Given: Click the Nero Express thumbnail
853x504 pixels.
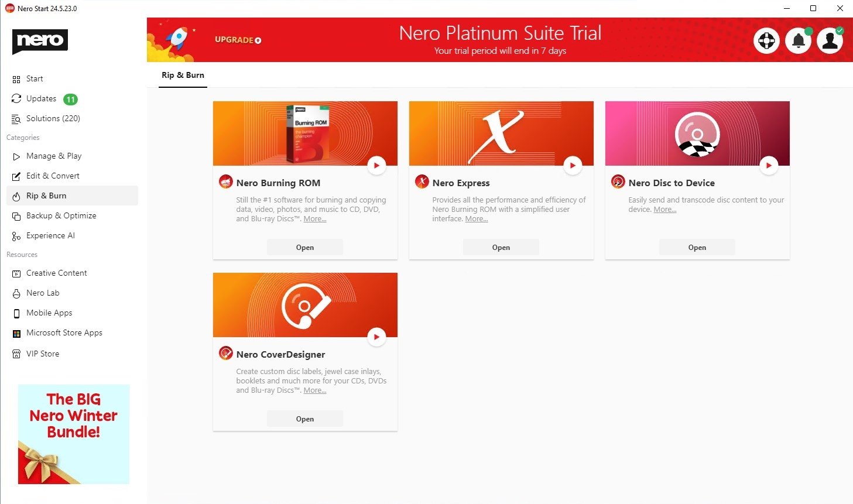Looking at the screenshot, I should pyautogui.click(x=501, y=133).
